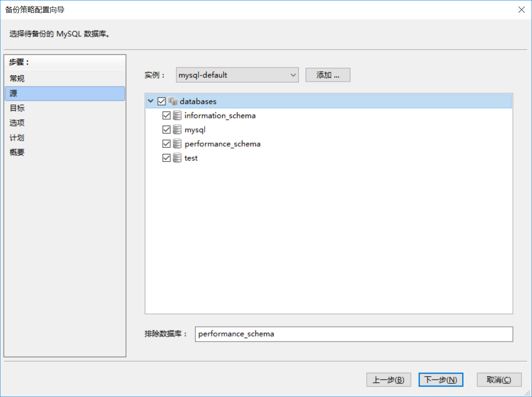Image resolution: width=532 pixels, height=397 pixels.
Task: Click the performance_schema database icon
Action: click(177, 144)
